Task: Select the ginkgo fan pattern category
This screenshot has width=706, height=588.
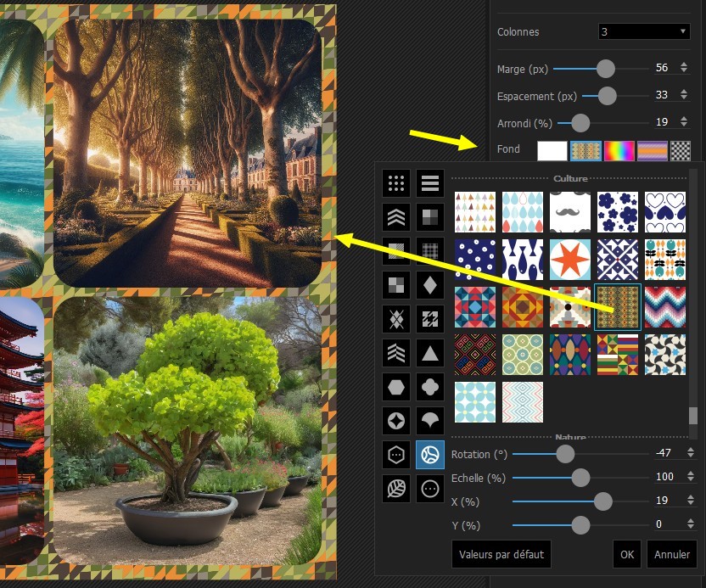Action: (x=430, y=421)
